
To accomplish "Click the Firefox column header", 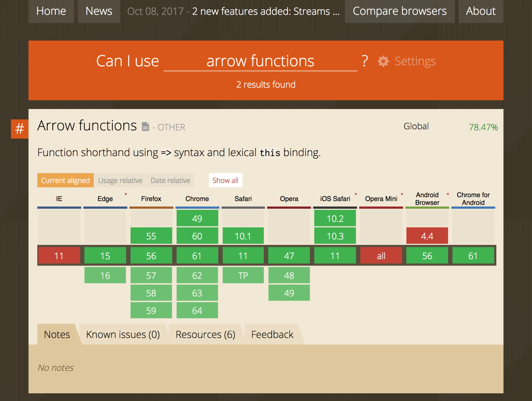I will pyautogui.click(x=151, y=199).
